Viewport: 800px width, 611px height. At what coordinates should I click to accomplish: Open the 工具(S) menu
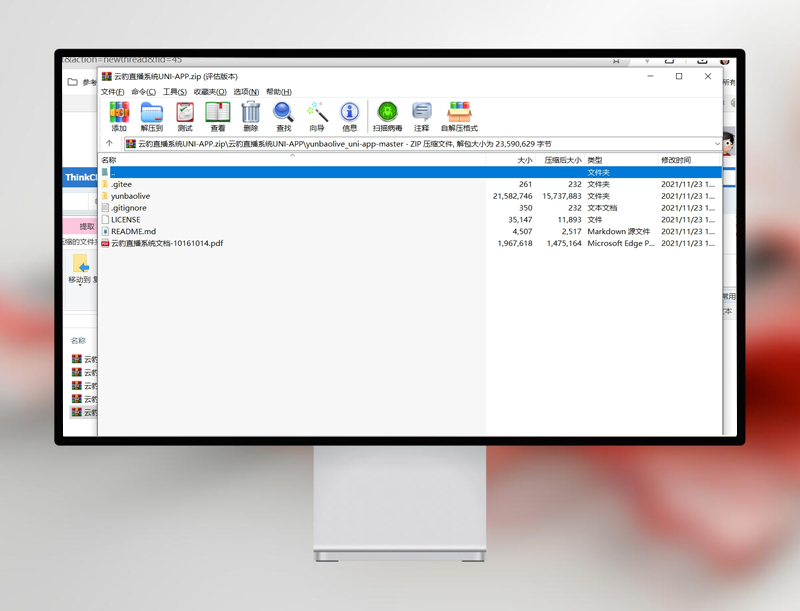(x=175, y=92)
